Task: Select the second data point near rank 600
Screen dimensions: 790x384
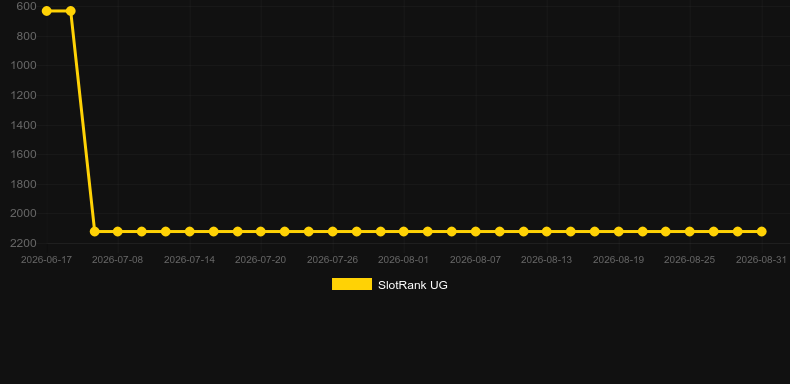Action: pyautogui.click(x=71, y=11)
